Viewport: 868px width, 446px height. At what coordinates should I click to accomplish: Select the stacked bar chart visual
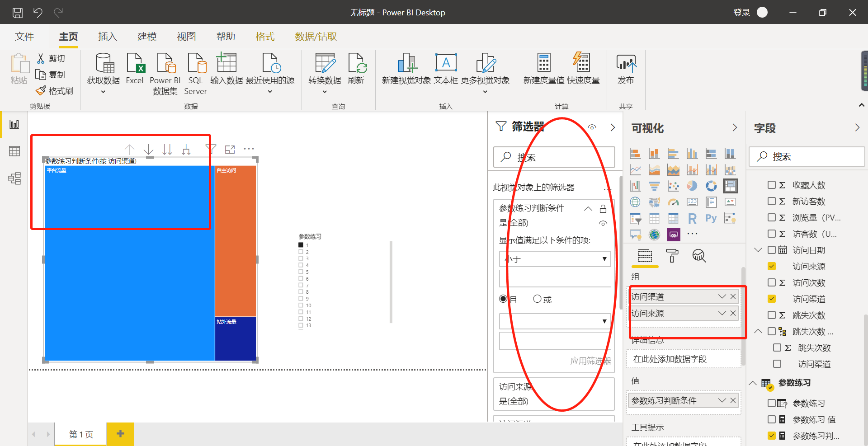pos(635,154)
